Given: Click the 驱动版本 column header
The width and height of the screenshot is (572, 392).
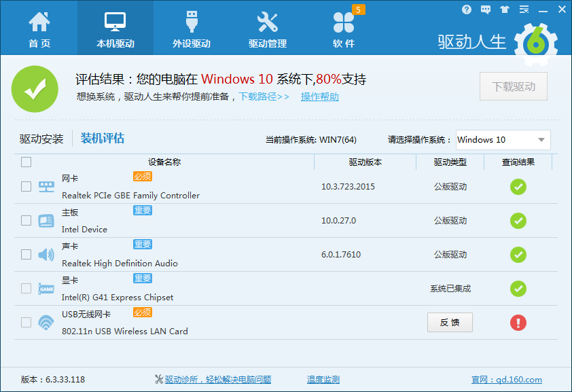Looking at the screenshot, I should click(x=365, y=162).
